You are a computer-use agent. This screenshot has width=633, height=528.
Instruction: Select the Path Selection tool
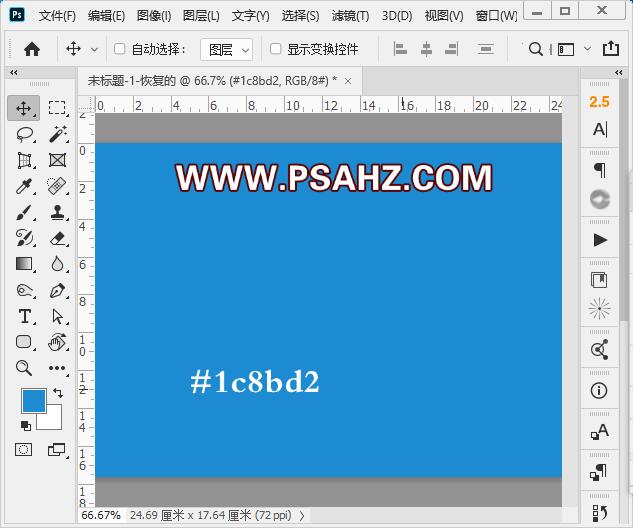pos(58,316)
